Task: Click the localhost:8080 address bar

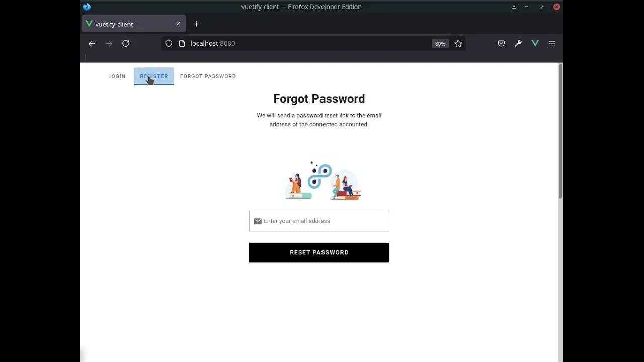Action: pos(302,44)
